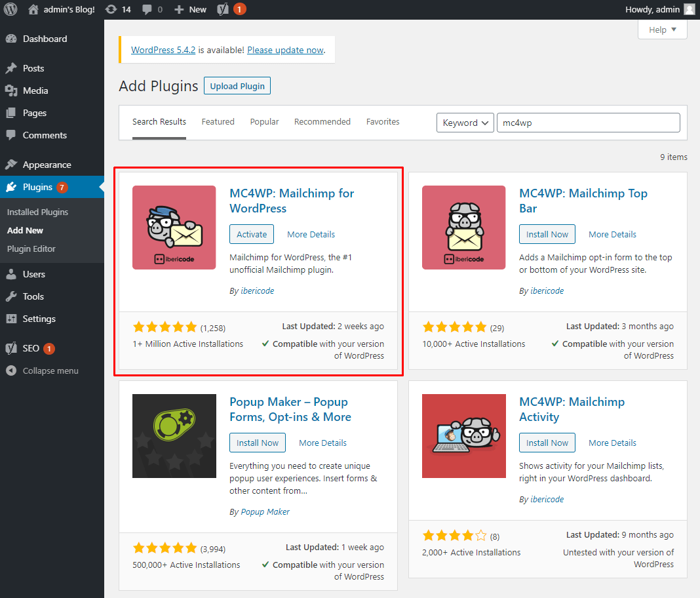
Task: Switch to the Search Results tab
Action: [159, 122]
